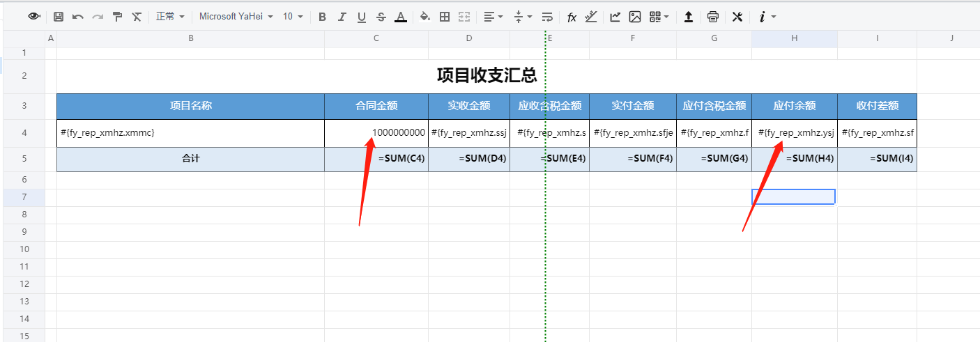Select the =SUM(F4) cell
This screenshot has width=980, height=342.
pyautogui.click(x=633, y=159)
